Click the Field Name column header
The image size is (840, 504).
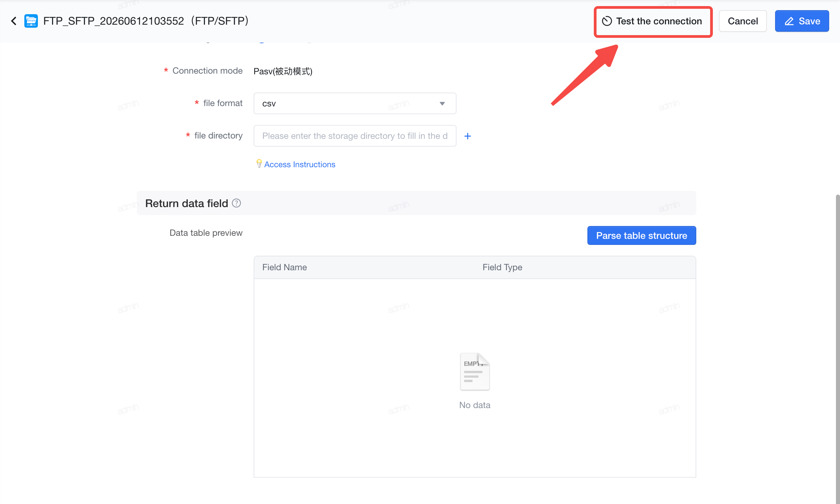coord(284,267)
